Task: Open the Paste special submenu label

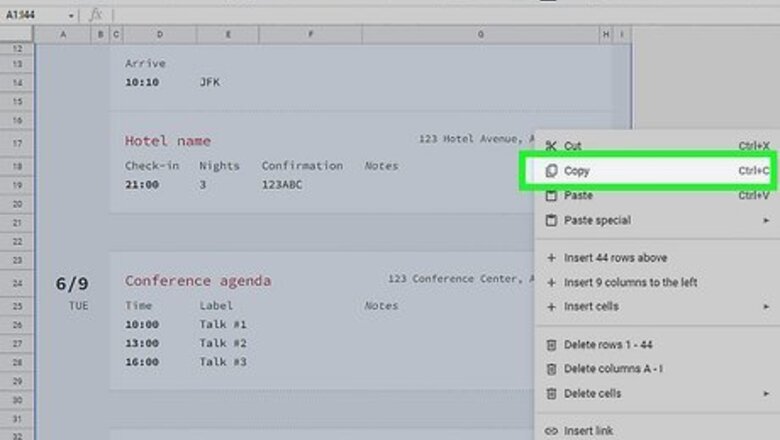Action: click(x=597, y=220)
